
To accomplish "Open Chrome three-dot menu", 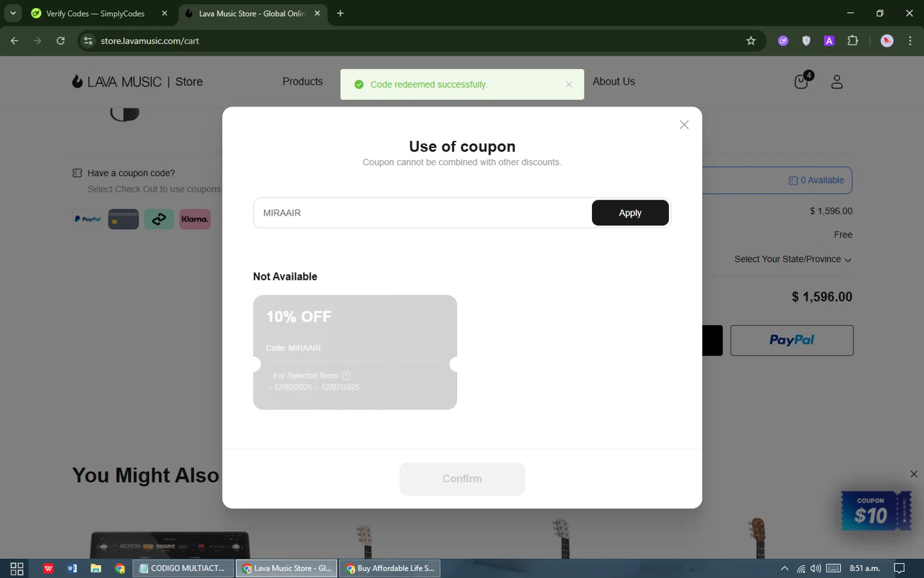I will pyautogui.click(x=910, y=41).
